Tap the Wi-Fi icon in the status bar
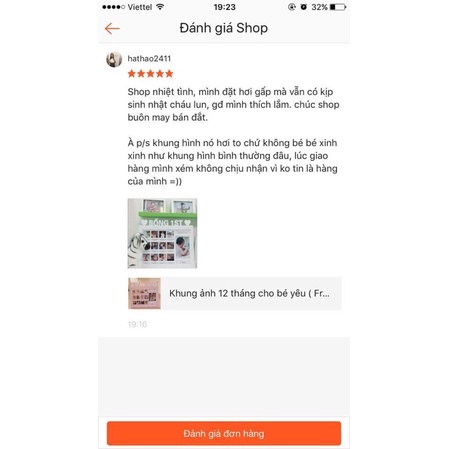The image size is (449, 449). click(x=160, y=7)
